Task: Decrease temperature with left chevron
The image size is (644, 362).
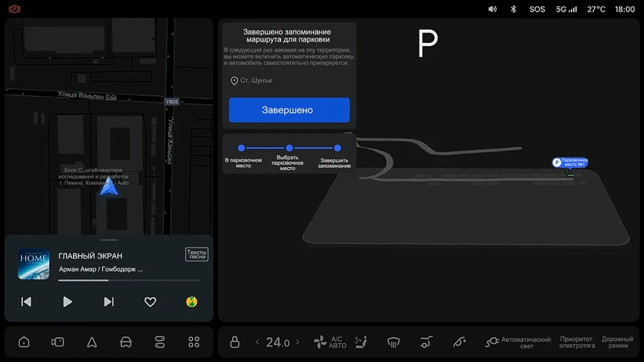Action: click(257, 342)
